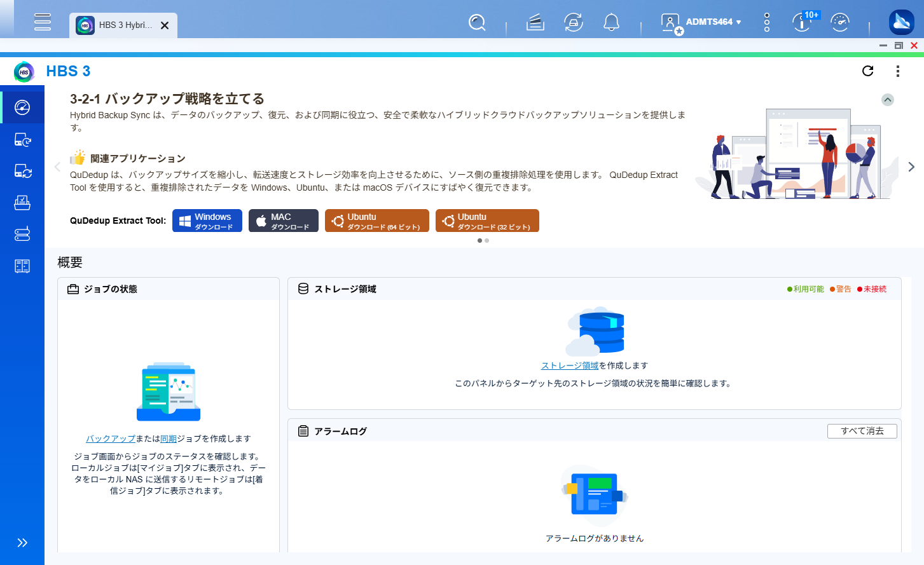924x565 pixels.
Task: Collapse the banner with the up chevron
Action: (x=888, y=100)
